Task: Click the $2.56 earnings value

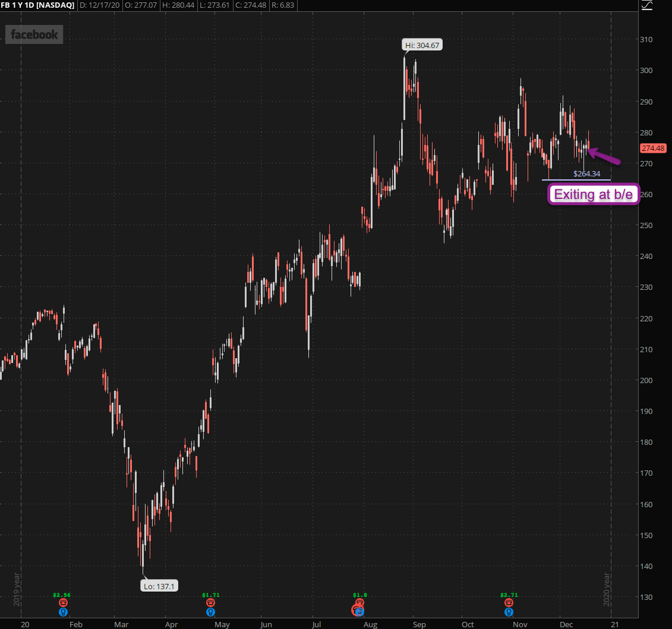Action: (x=62, y=595)
